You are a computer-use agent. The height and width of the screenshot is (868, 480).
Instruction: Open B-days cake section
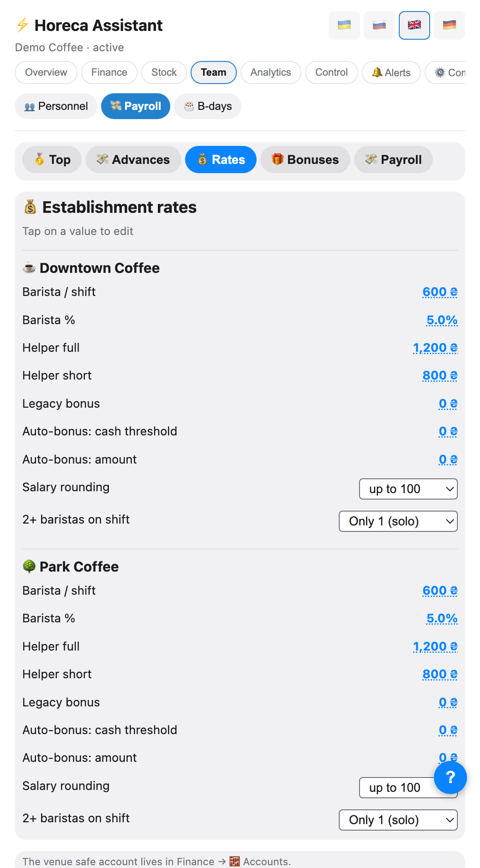coord(208,106)
